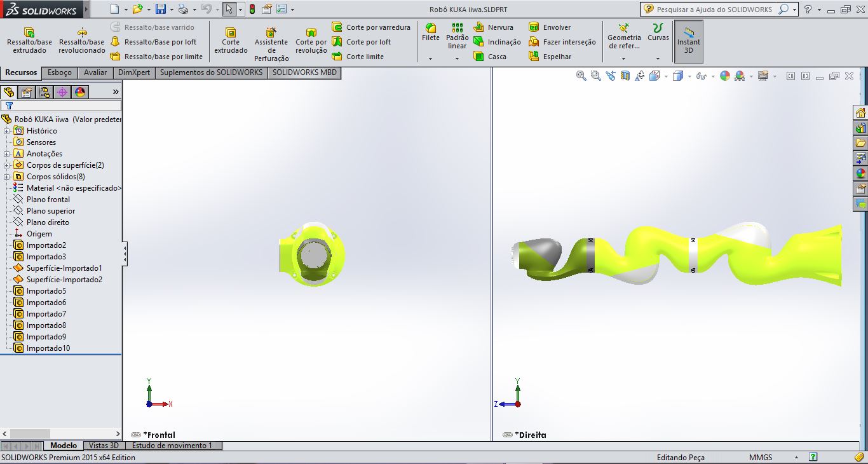This screenshot has height=464, width=868.
Task: Click the Save floppy disk icon
Action: (161, 10)
